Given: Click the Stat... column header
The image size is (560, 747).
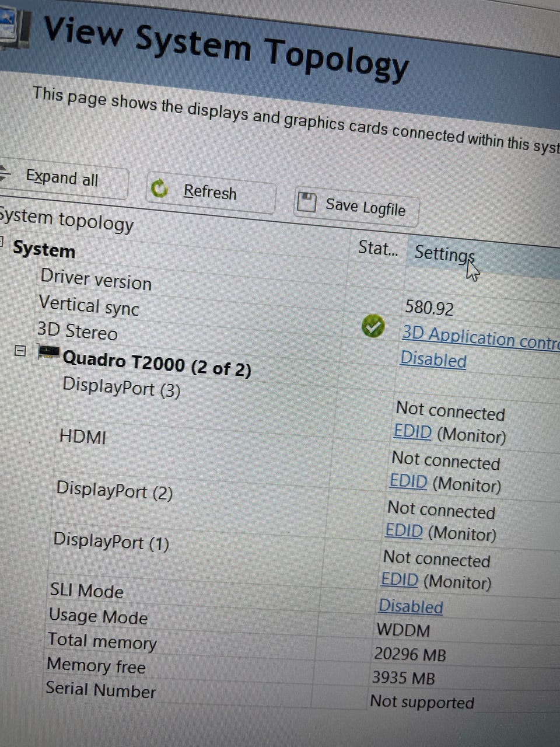Looking at the screenshot, I should pos(377,248).
